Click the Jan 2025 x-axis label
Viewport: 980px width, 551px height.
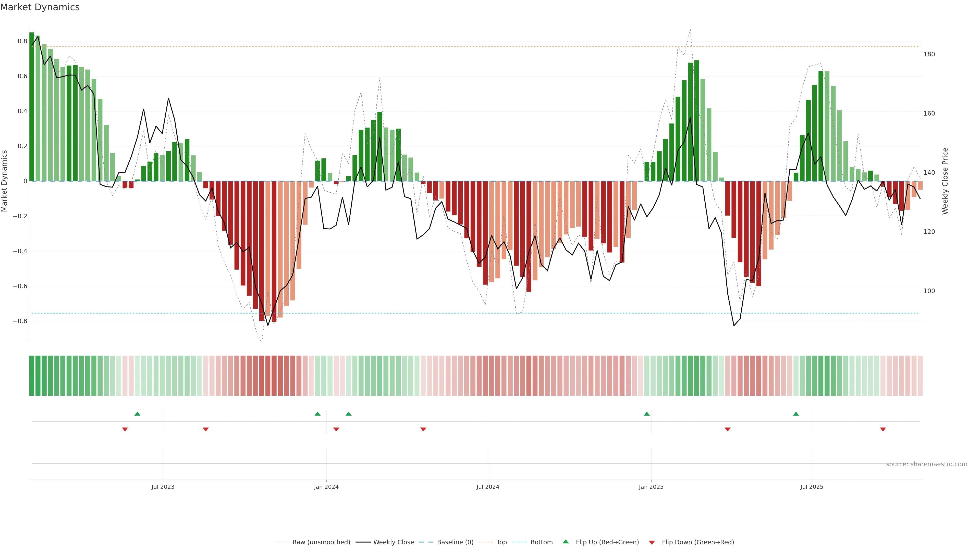(651, 487)
